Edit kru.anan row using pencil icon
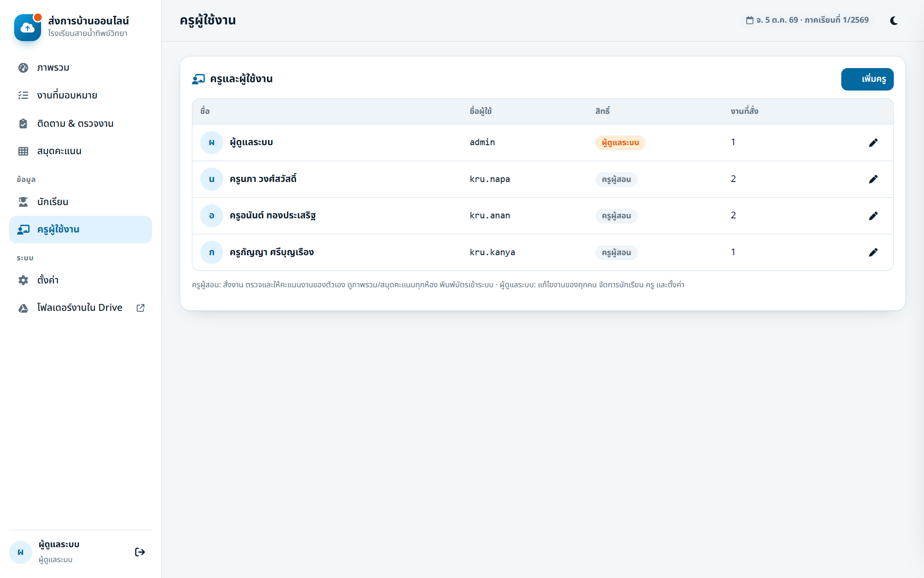 point(873,216)
